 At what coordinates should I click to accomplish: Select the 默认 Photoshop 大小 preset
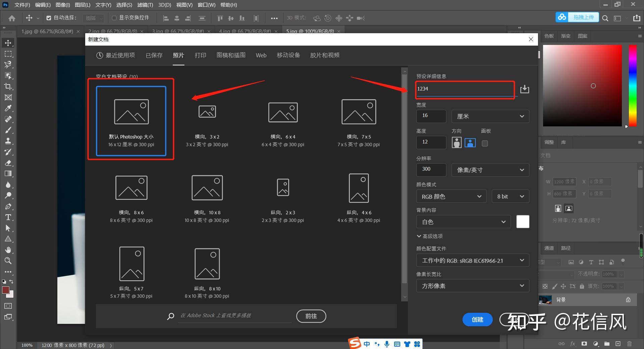click(131, 121)
